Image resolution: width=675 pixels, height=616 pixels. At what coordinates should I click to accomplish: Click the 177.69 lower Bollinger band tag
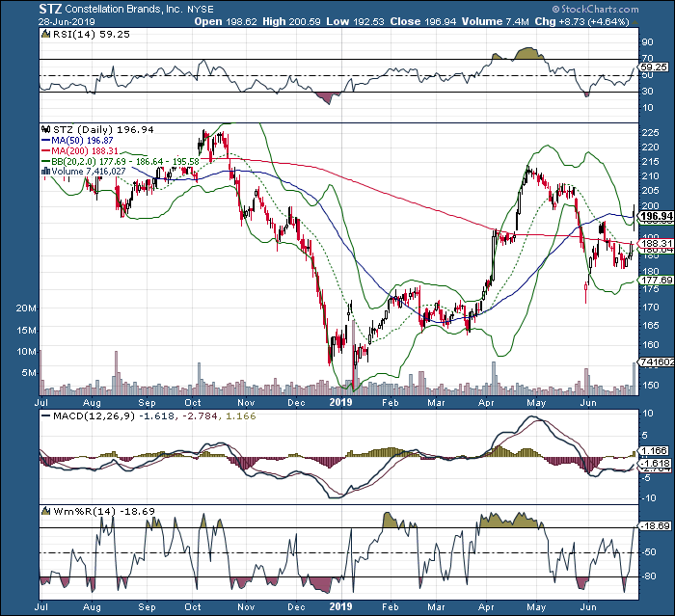tap(657, 281)
